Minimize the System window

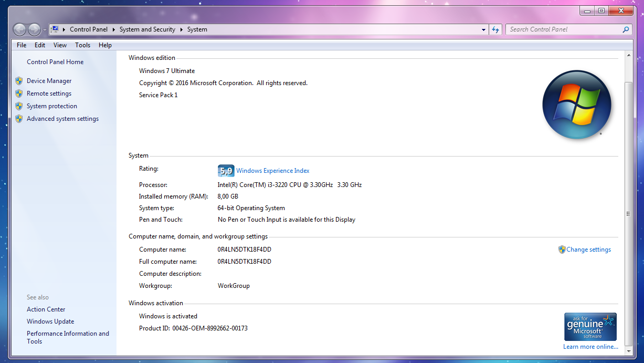pos(587,11)
